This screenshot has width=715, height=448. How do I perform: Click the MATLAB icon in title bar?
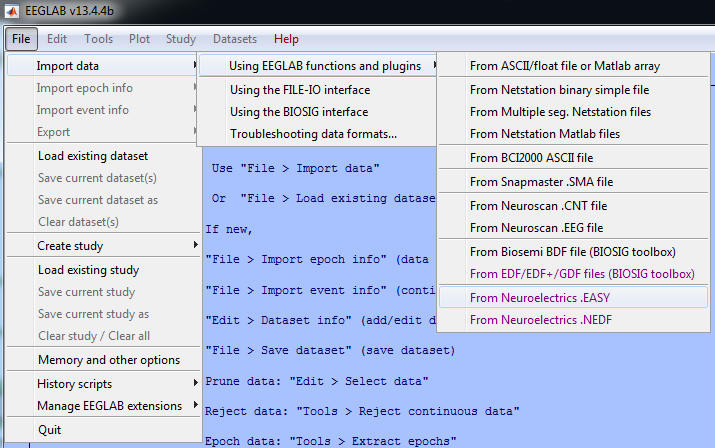click(11, 11)
